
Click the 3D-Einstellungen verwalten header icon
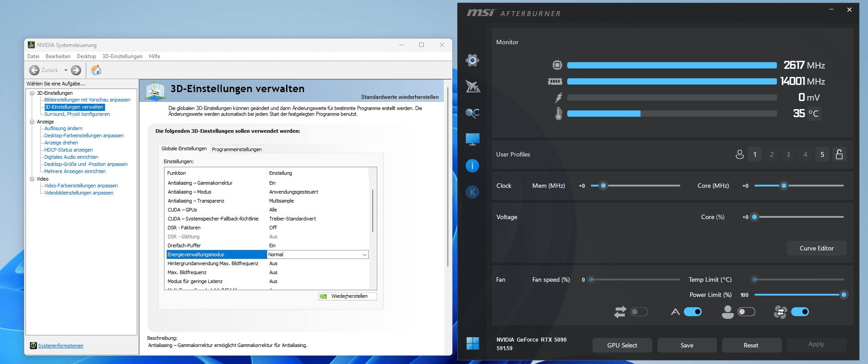pos(156,91)
